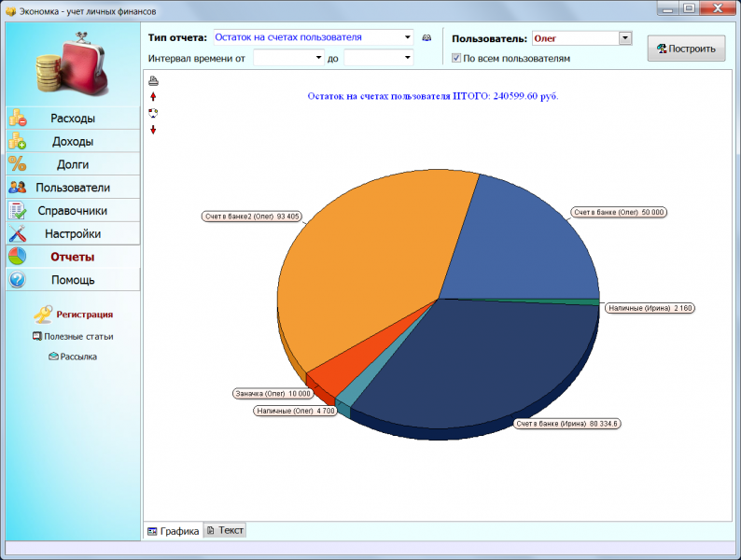The image size is (741, 560).
Task: Go to Настройки tools section
Action: click(x=73, y=234)
